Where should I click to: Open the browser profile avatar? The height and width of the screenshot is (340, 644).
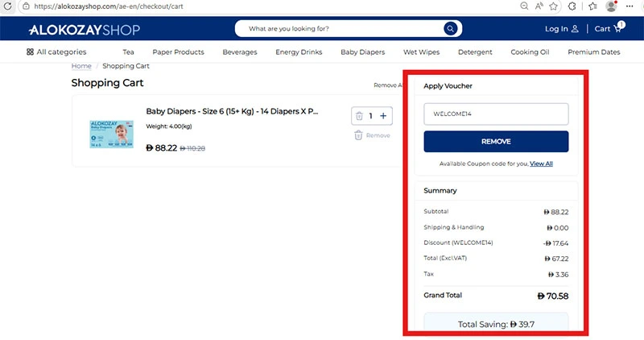[x=611, y=6]
